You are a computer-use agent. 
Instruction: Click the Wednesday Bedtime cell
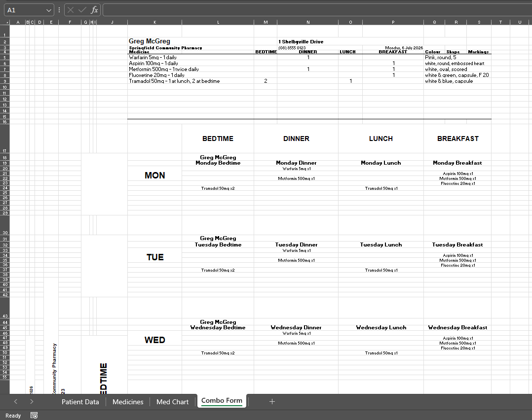[218, 327]
